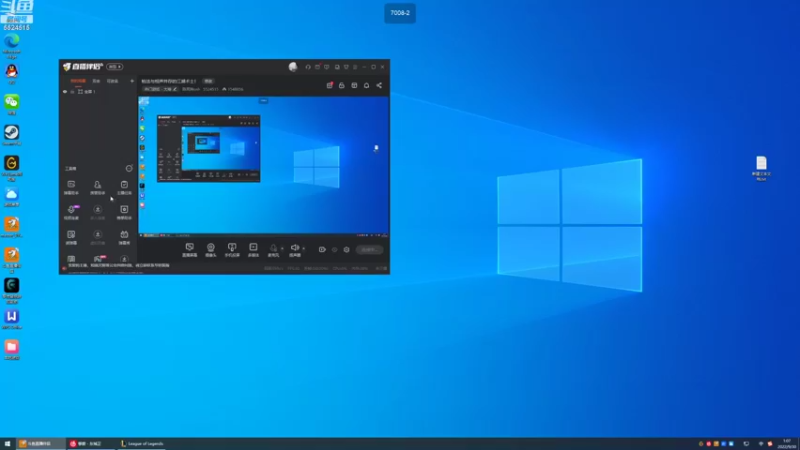Add a webcam camera source

tap(210, 249)
